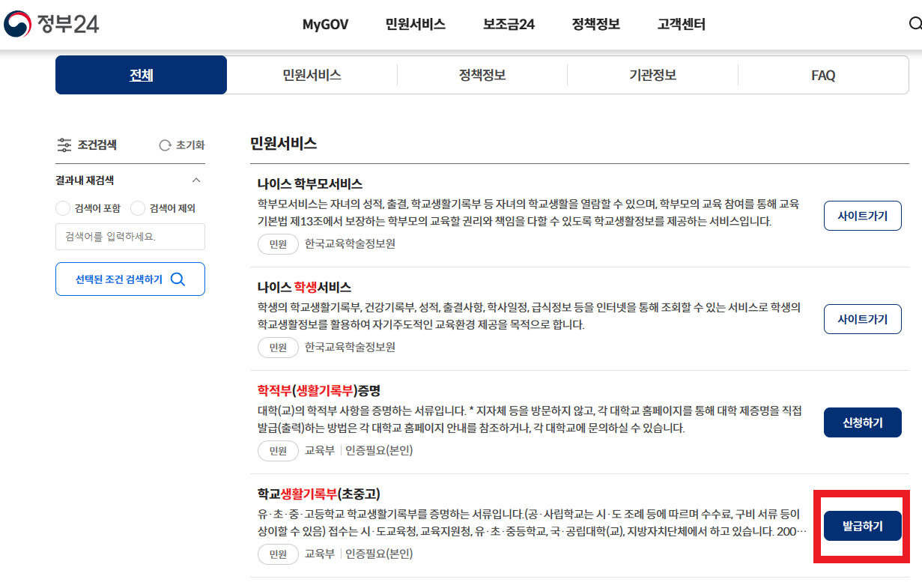The height and width of the screenshot is (588, 922).
Task: Click the 민원서비스 section heading
Action: pos(283,144)
